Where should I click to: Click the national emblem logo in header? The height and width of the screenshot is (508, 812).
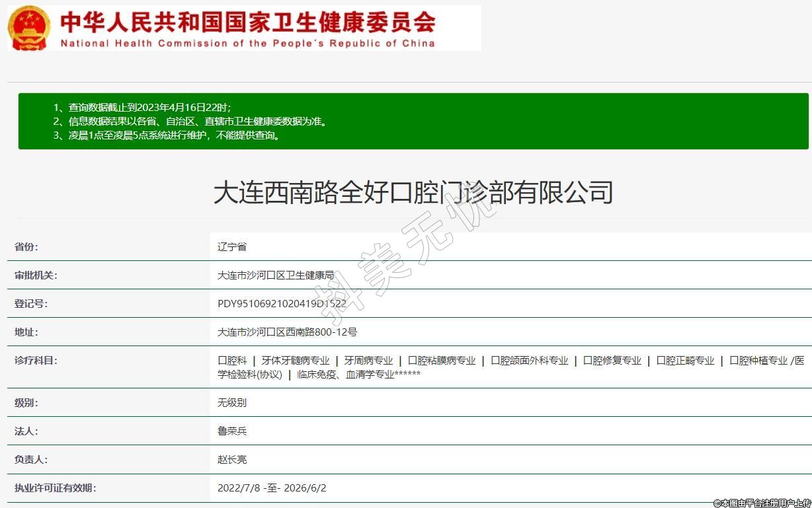pos(28,28)
